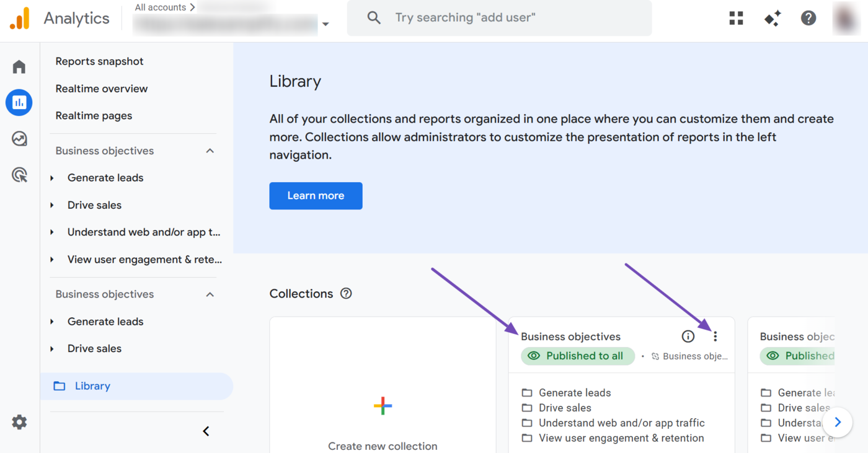Open the Home icon in left navigation

[x=19, y=66]
